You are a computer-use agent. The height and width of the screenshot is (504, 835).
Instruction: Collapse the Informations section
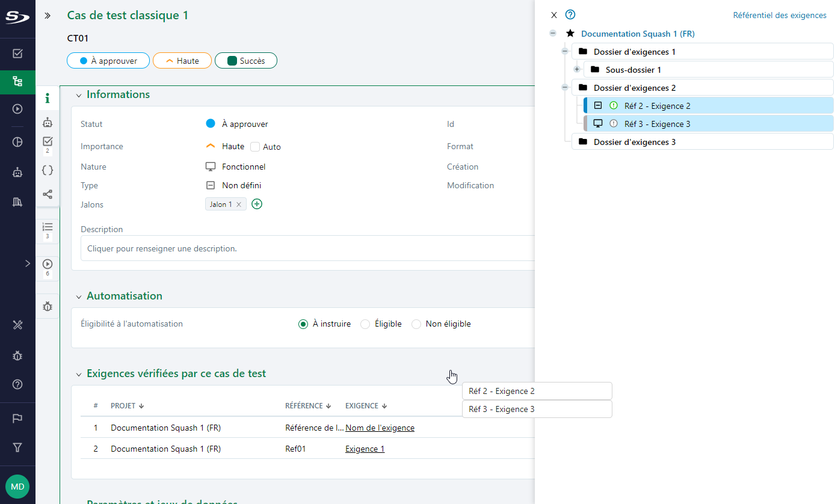click(x=79, y=95)
